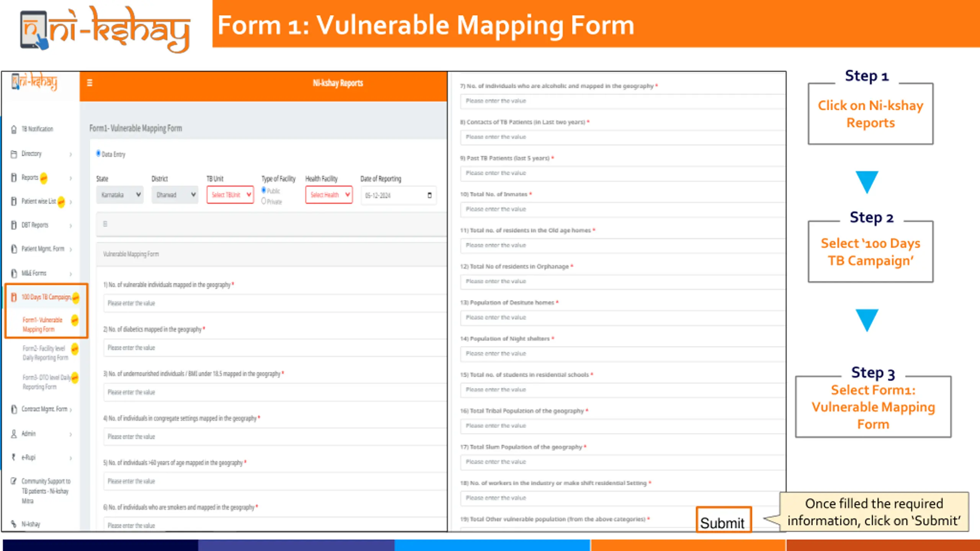980x551 pixels.
Task: Click the hamburger menu icon in orange header
Action: (x=90, y=83)
